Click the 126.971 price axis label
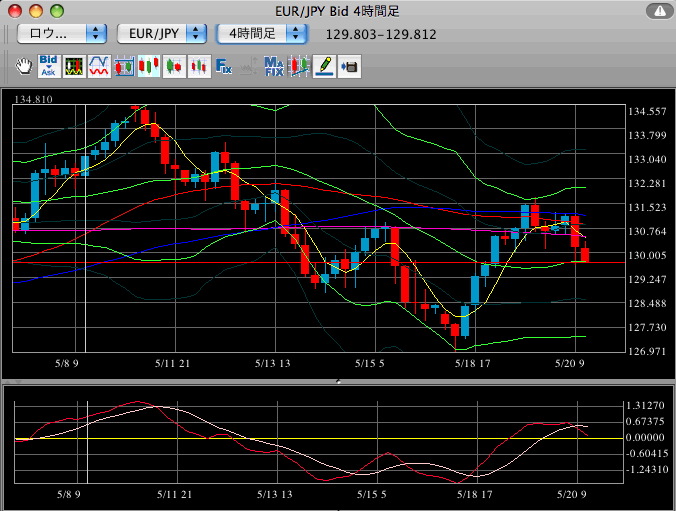 click(x=647, y=351)
